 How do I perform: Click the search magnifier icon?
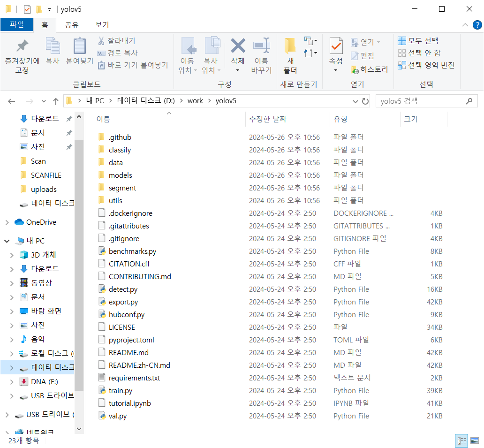coord(469,101)
